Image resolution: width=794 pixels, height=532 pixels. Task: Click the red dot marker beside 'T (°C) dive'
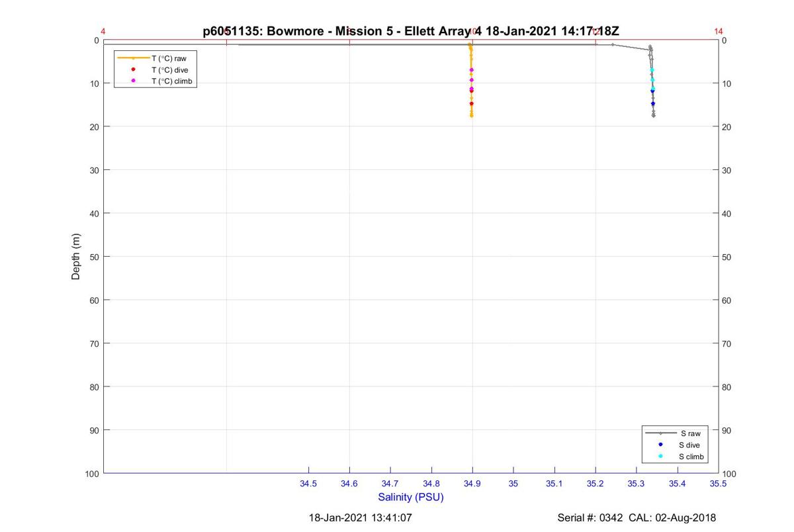pos(133,69)
